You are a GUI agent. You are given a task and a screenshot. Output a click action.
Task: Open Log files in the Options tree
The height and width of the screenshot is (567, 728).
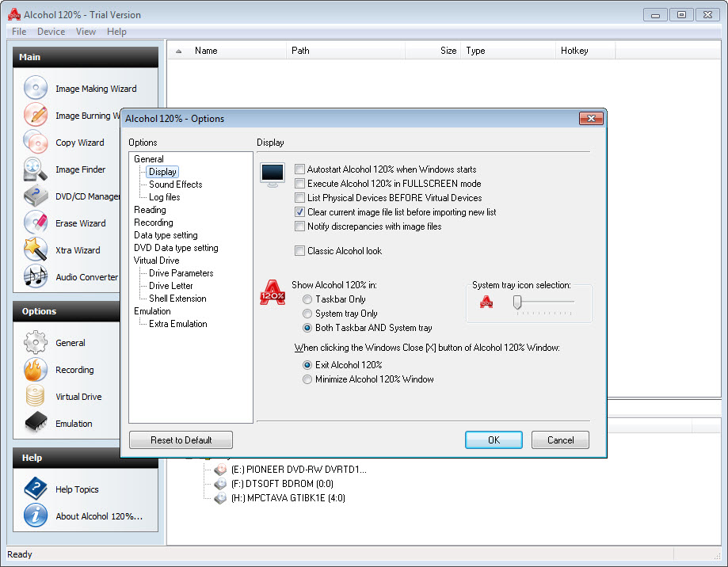click(164, 197)
